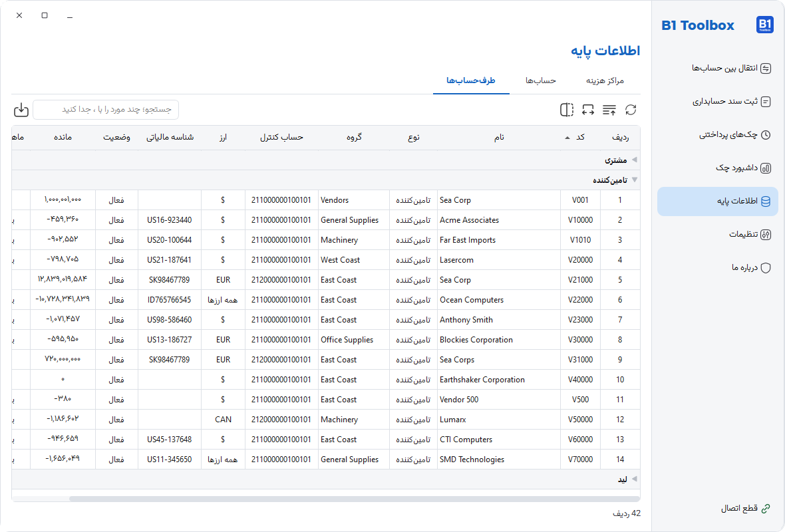
Task: Click the نام column header
Action: tap(499, 137)
